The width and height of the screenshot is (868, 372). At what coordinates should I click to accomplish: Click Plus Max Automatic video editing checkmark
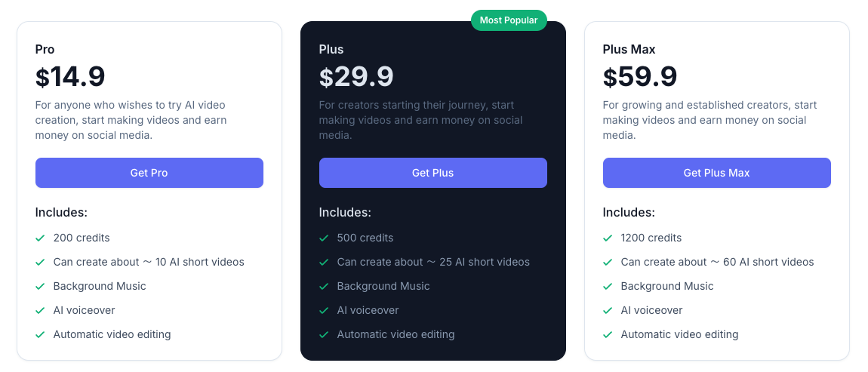click(x=608, y=334)
